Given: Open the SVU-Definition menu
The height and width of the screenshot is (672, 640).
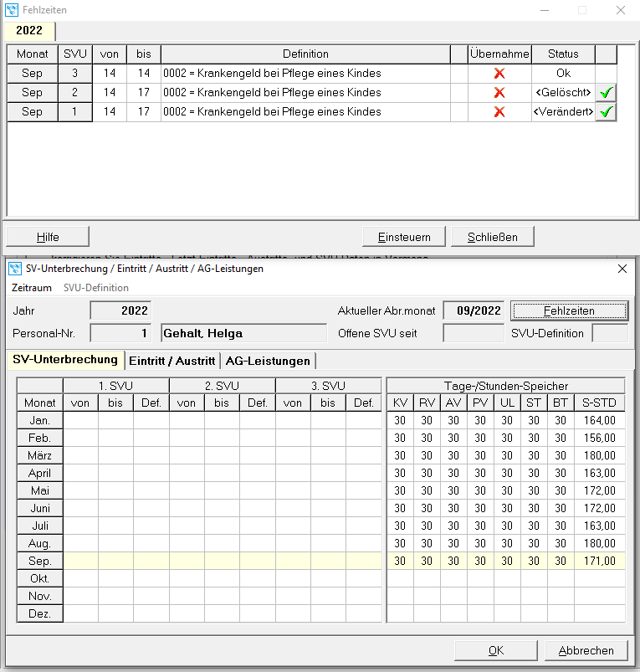Looking at the screenshot, I should tap(96, 288).
